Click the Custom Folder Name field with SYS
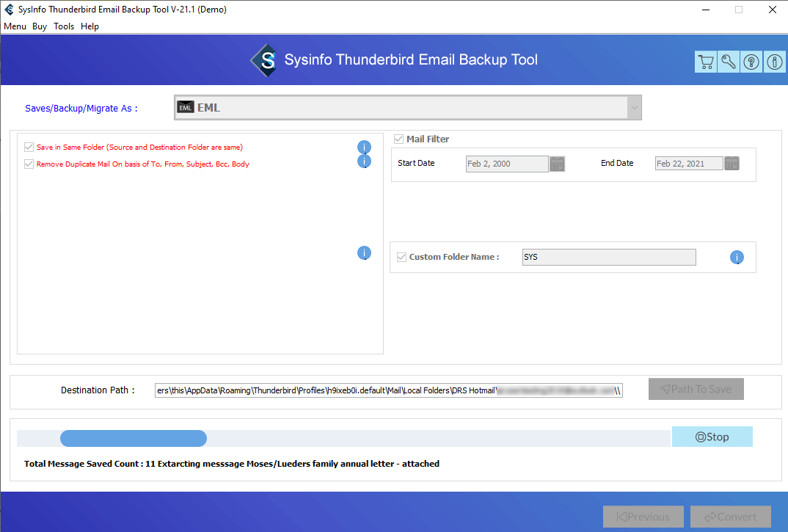 click(x=609, y=257)
